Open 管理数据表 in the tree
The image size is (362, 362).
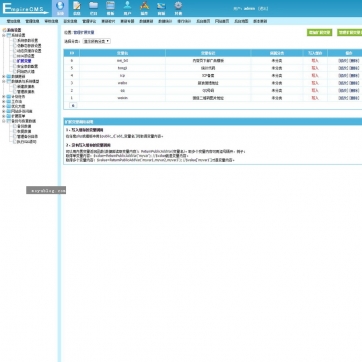pos(26,91)
